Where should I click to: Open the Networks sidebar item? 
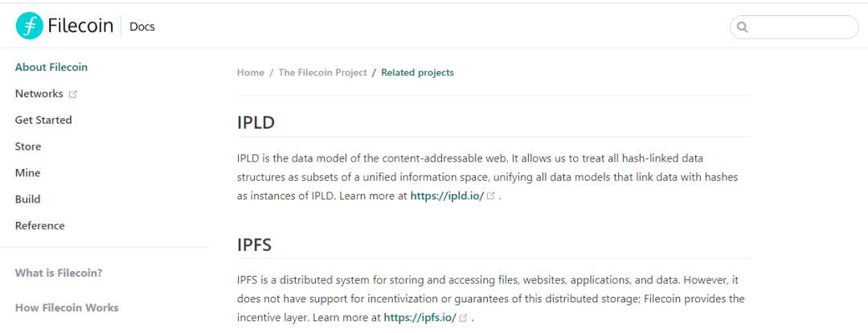click(39, 93)
